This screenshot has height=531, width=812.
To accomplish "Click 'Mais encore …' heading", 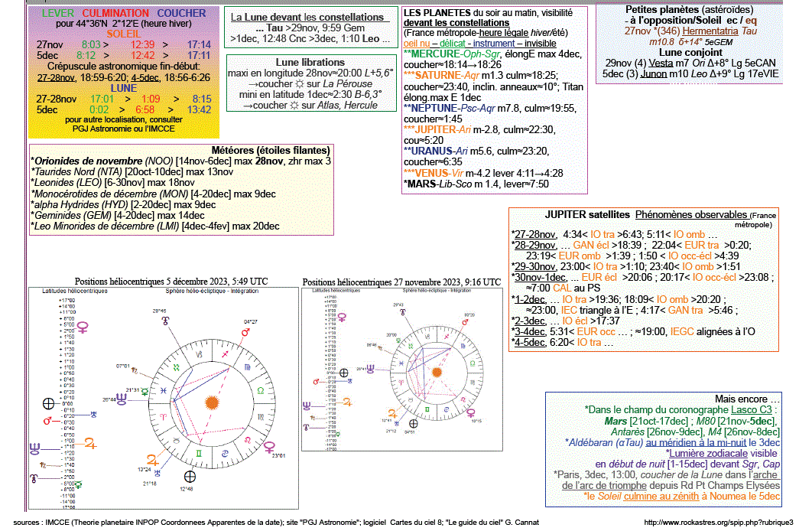I will pyautogui.click(x=747, y=399).
